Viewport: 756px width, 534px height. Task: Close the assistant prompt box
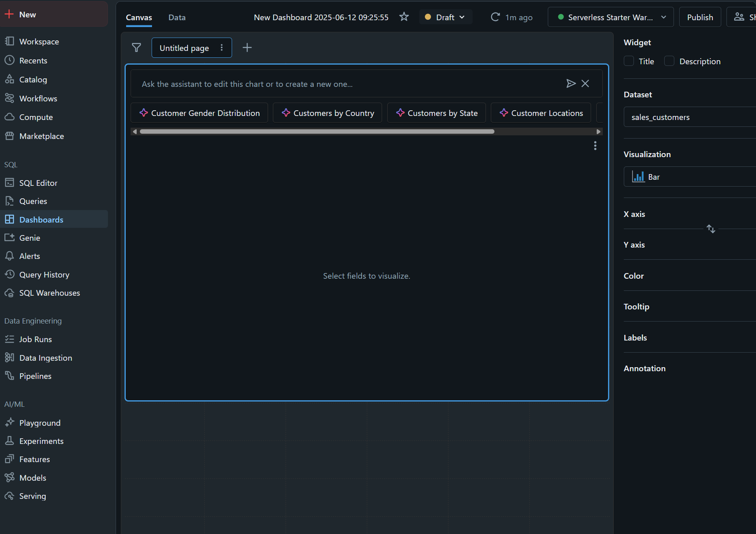tap(585, 84)
